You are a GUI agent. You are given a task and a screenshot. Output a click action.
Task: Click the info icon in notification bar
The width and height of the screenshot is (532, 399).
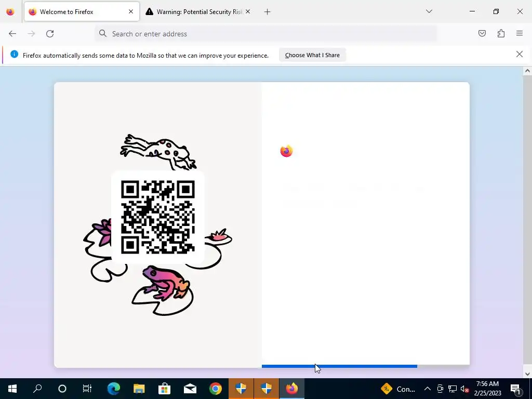click(14, 54)
